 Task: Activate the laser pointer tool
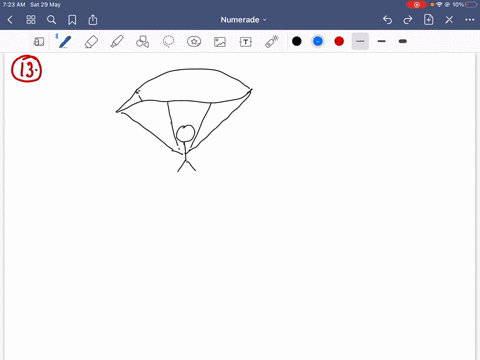click(272, 42)
